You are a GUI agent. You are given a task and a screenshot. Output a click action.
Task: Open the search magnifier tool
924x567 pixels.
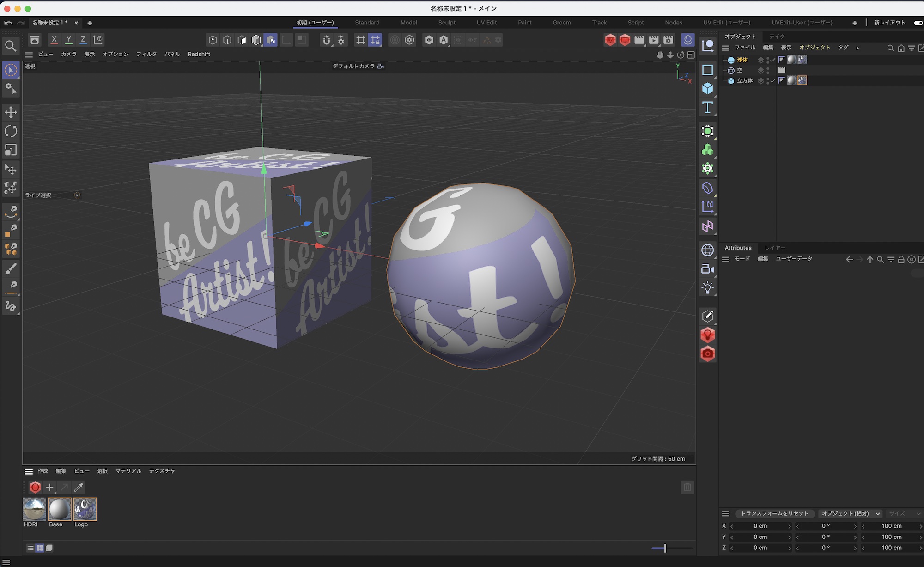[11, 46]
